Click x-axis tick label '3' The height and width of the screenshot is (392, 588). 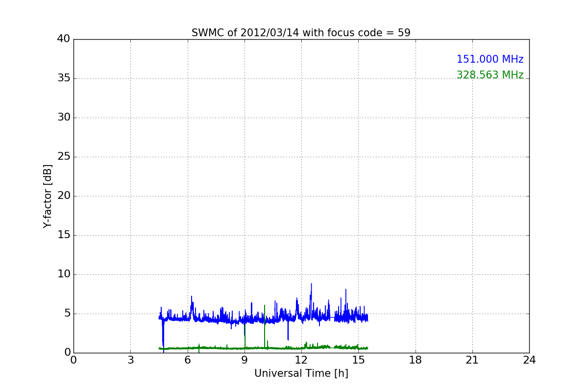pyautogui.click(x=130, y=360)
